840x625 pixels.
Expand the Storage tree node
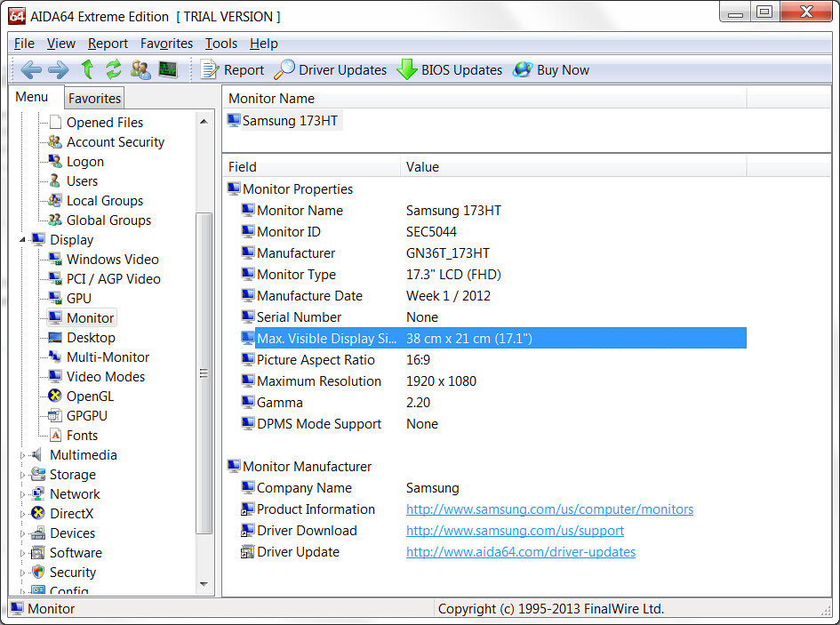tap(22, 475)
